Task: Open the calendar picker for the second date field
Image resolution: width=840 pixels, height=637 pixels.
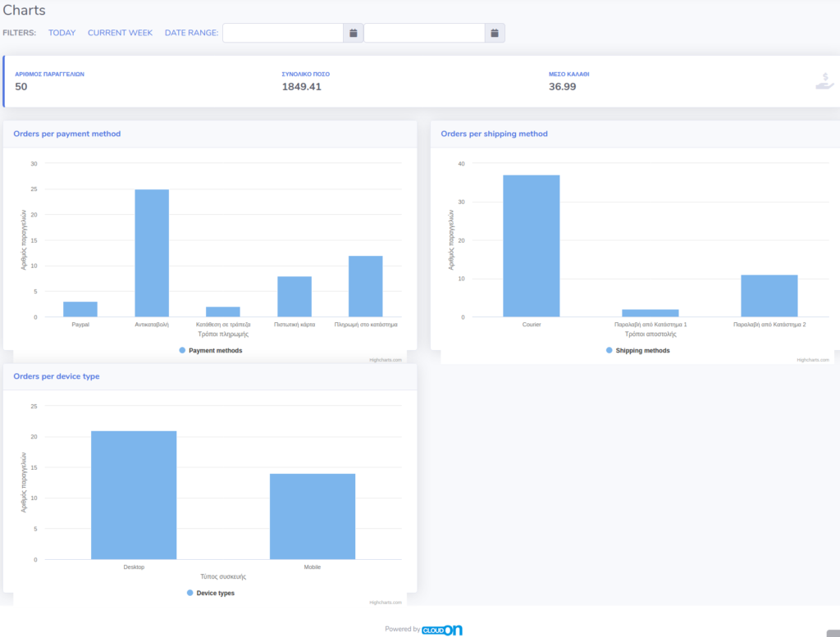Action: tap(494, 33)
